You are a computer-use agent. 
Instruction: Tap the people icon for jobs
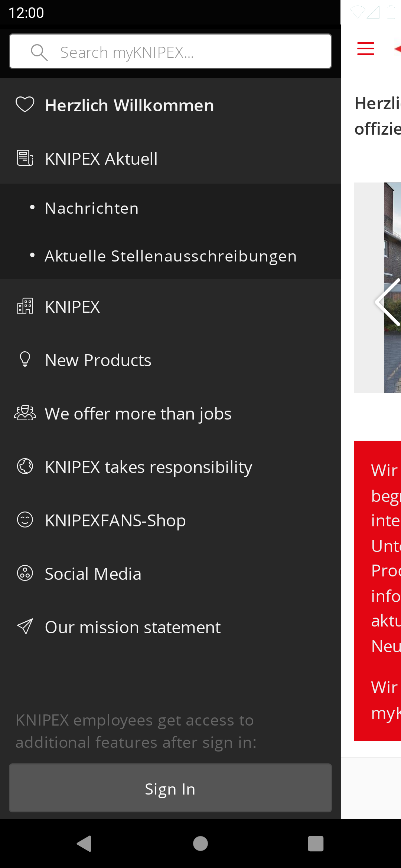coord(25,413)
